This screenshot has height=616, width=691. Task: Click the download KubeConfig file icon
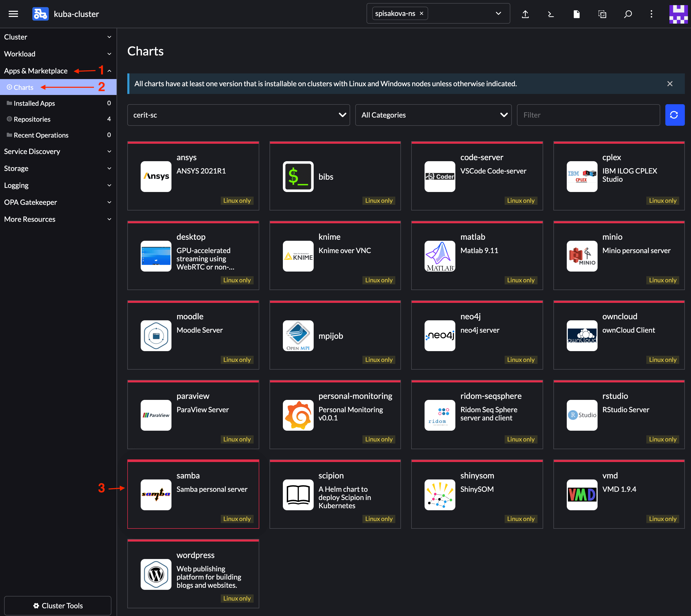[x=576, y=14]
